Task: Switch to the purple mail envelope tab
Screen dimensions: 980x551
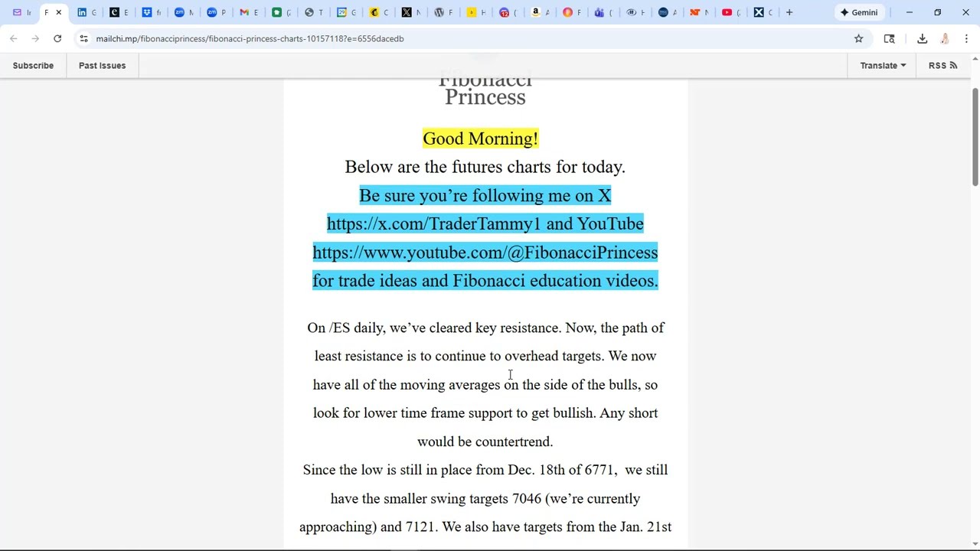Action: [x=21, y=12]
